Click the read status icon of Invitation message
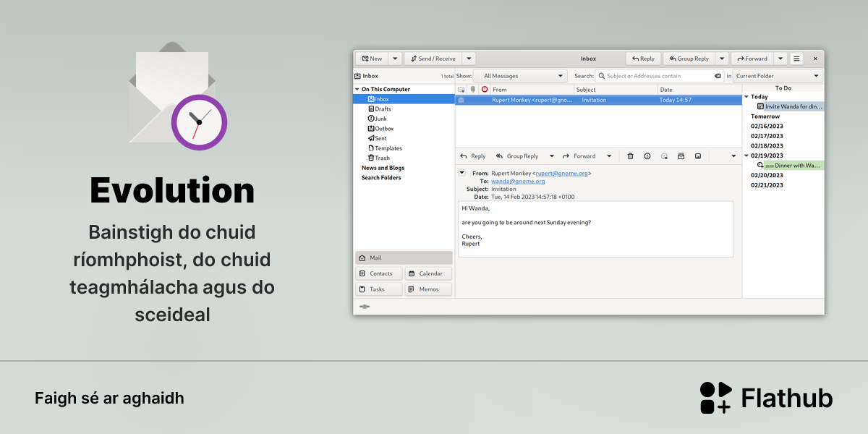This screenshot has width=868, height=434. (461, 100)
